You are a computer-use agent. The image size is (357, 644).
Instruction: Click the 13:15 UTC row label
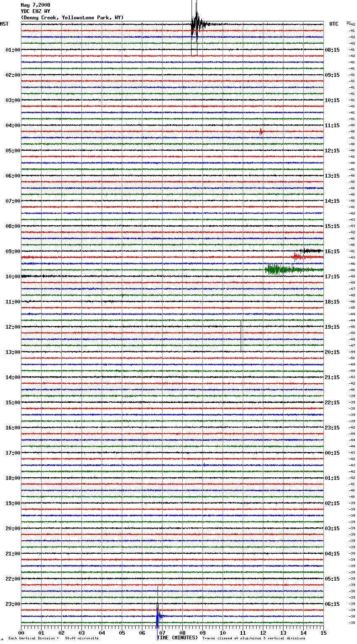pyautogui.click(x=332, y=176)
